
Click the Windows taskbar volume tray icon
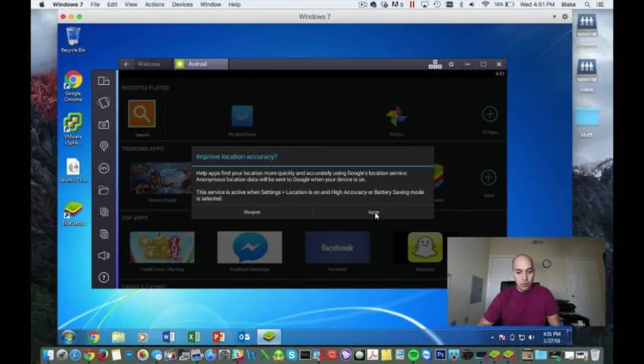pos(531,337)
